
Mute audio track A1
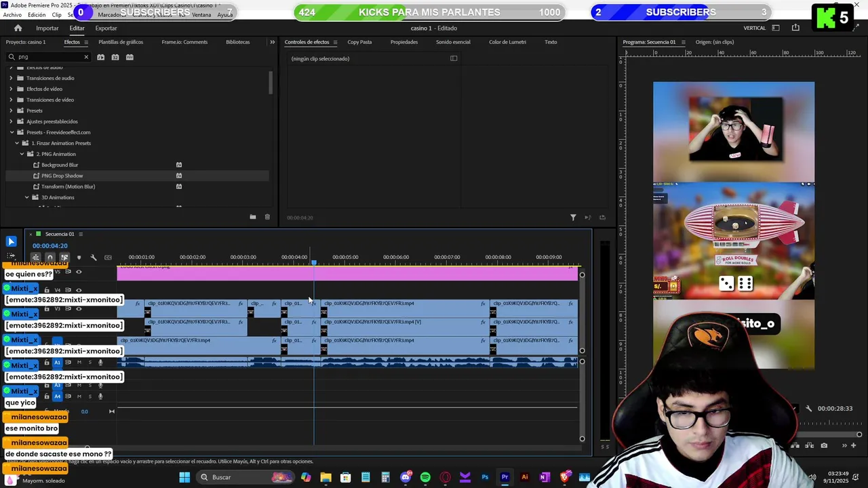79,363
